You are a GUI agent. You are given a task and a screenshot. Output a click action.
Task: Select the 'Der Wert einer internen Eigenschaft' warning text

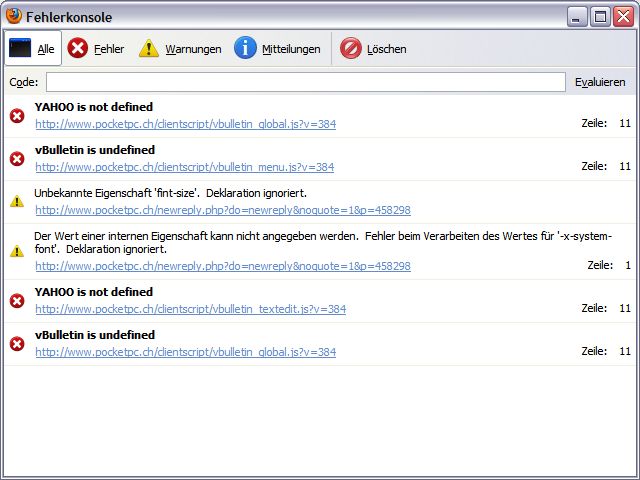click(323, 242)
